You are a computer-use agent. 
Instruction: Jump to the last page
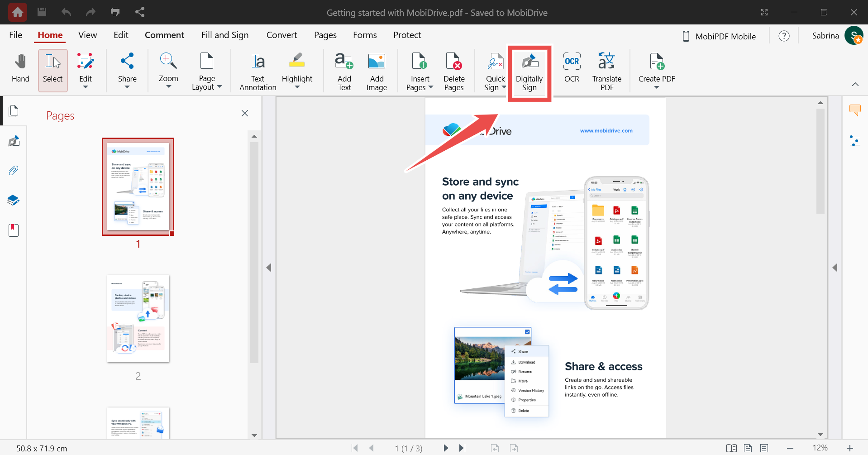462,448
